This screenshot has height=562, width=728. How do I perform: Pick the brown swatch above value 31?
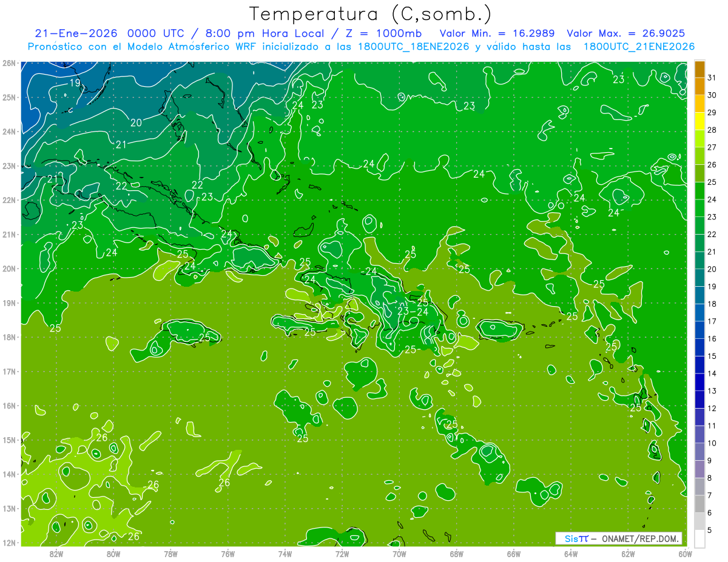point(699,69)
